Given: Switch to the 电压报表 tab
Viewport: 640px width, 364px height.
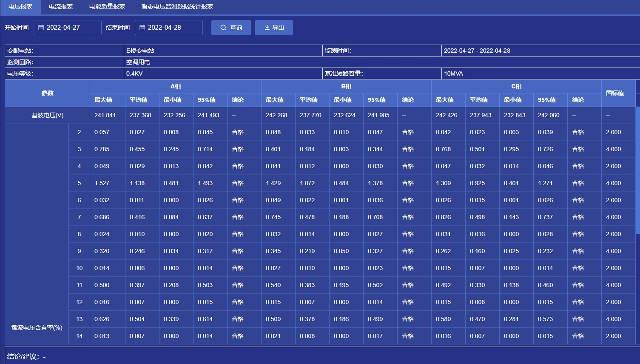Looking at the screenshot, I should [x=20, y=7].
